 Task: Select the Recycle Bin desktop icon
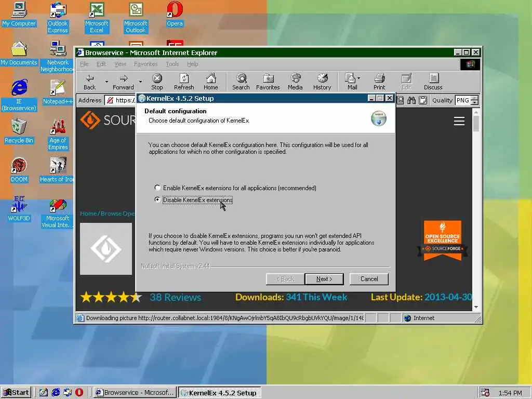tap(19, 131)
